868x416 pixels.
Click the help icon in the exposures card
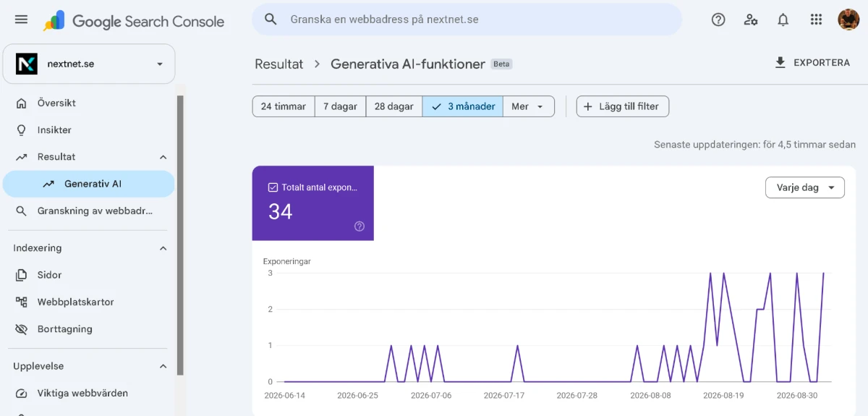click(359, 226)
